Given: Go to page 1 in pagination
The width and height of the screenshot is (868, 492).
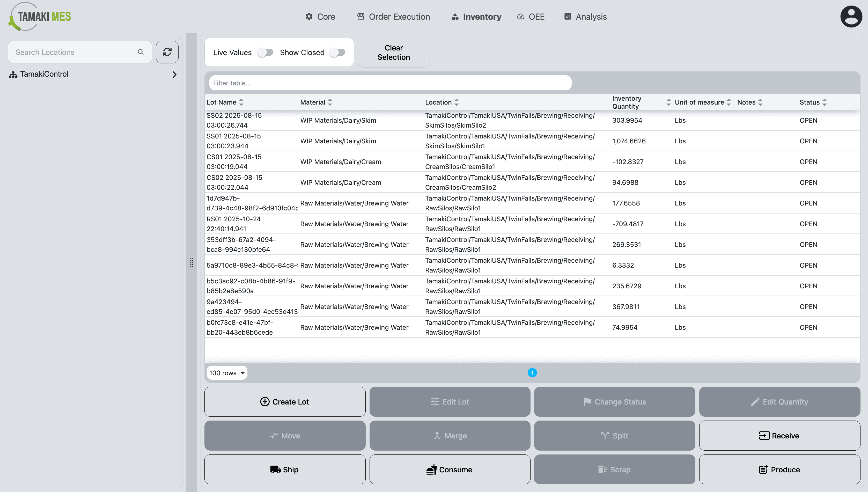Looking at the screenshot, I should (532, 373).
